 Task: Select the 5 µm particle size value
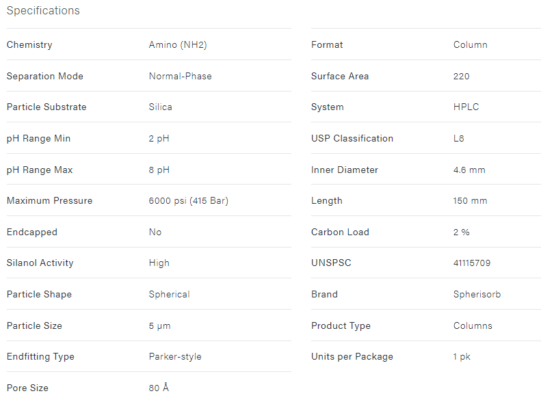click(159, 326)
